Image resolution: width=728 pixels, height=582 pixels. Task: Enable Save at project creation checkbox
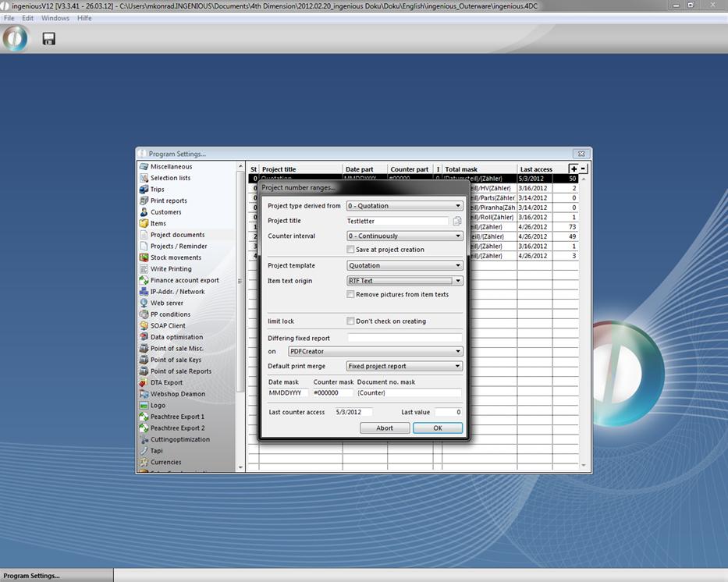coord(350,250)
